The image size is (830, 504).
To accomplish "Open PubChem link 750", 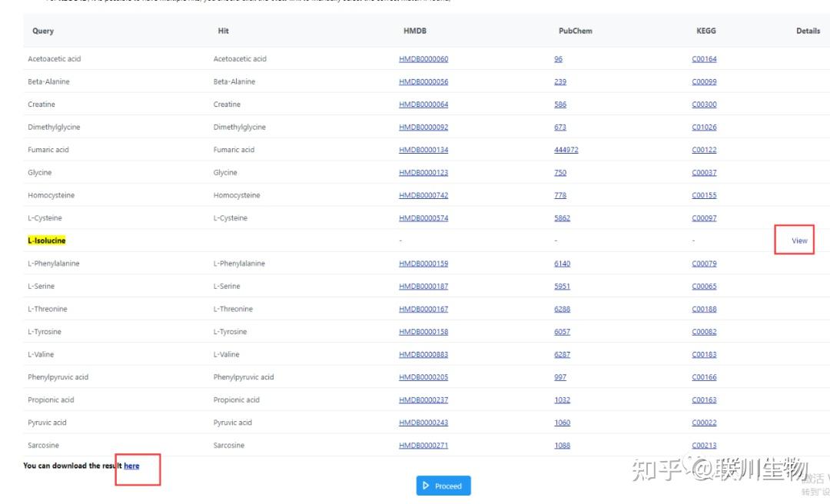I will click(x=560, y=173).
